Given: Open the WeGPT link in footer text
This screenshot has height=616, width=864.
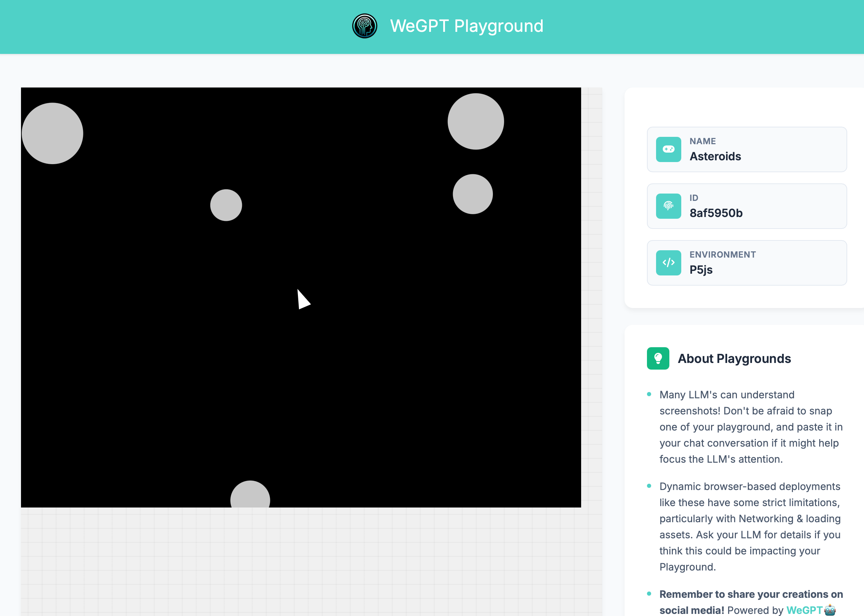Looking at the screenshot, I should (x=804, y=610).
